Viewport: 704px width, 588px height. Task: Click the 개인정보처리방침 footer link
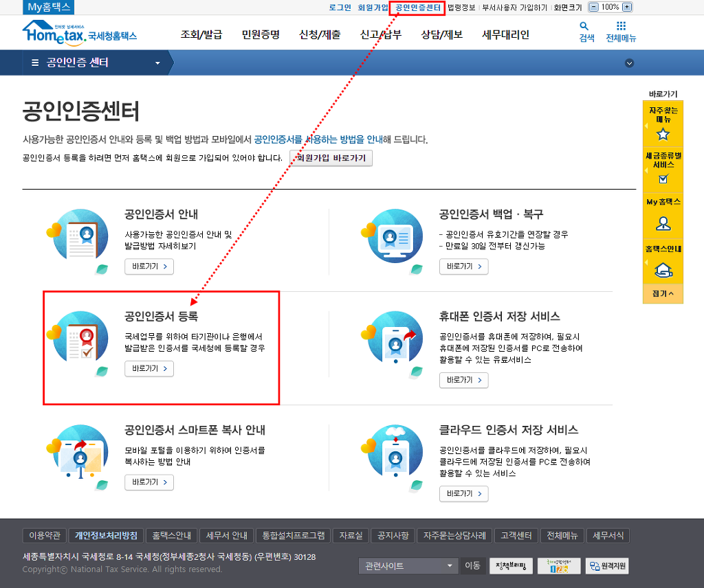106,536
